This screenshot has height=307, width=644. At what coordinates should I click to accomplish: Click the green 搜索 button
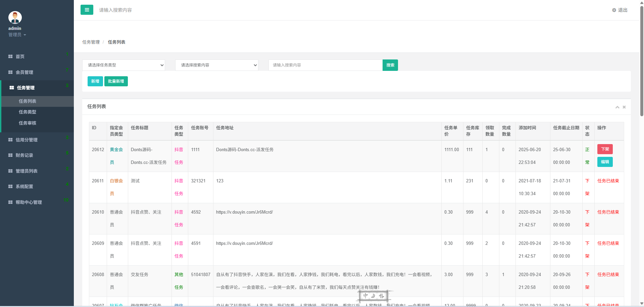(x=390, y=65)
